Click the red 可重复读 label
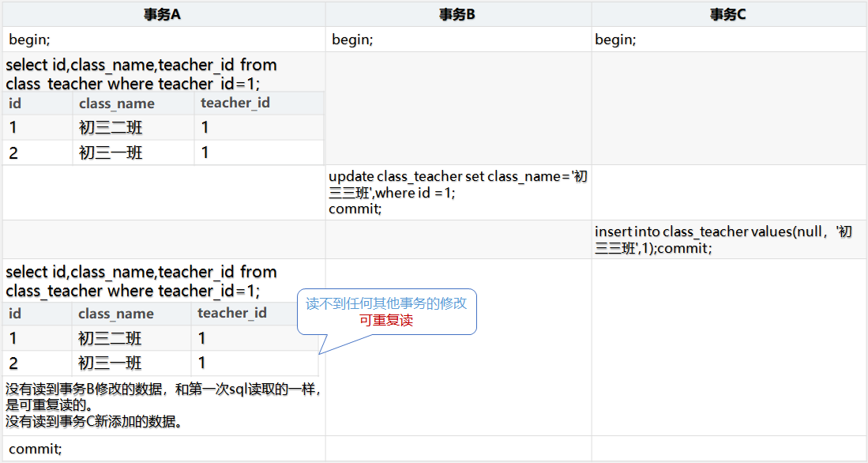The height and width of the screenshot is (463, 868). [x=386, y=321]
